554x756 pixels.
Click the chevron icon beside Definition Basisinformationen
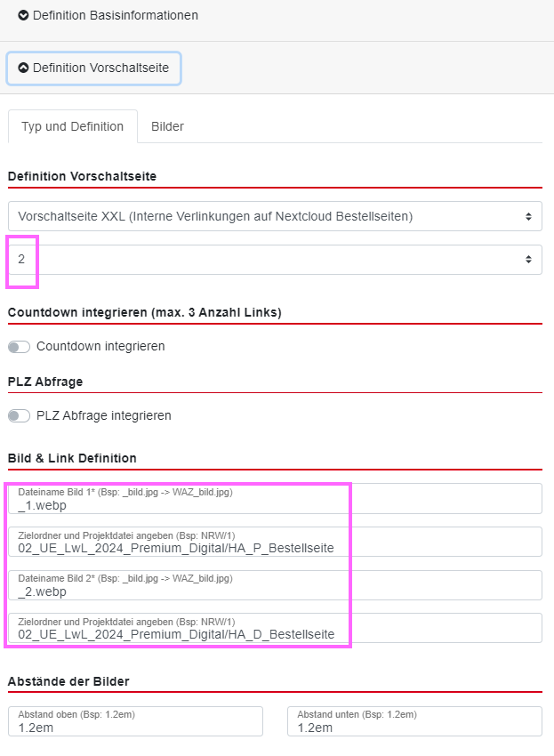pyautogui.click(x=23, y=16)
